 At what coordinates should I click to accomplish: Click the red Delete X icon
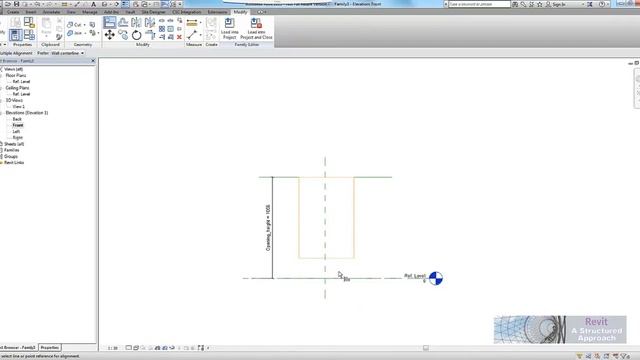click(179, 37)
